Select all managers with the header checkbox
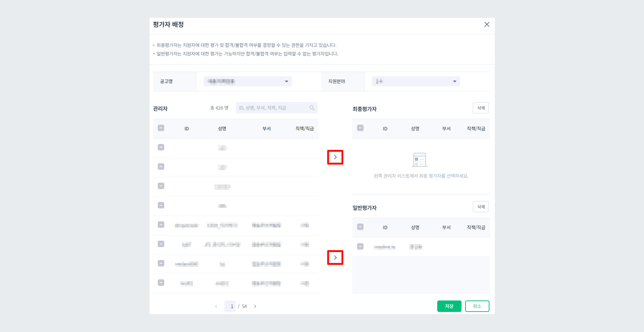This screenshot has width=644, height=332. click(161, 128)
